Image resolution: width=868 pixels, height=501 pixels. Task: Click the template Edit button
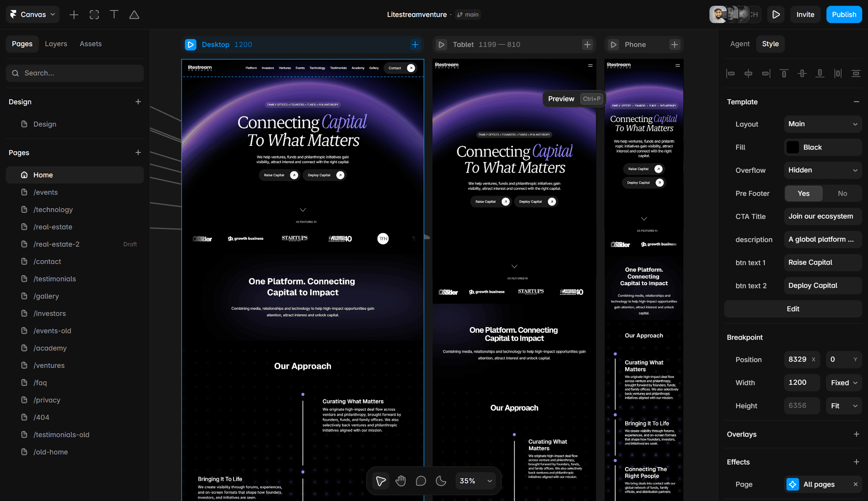tap(793, 309)
